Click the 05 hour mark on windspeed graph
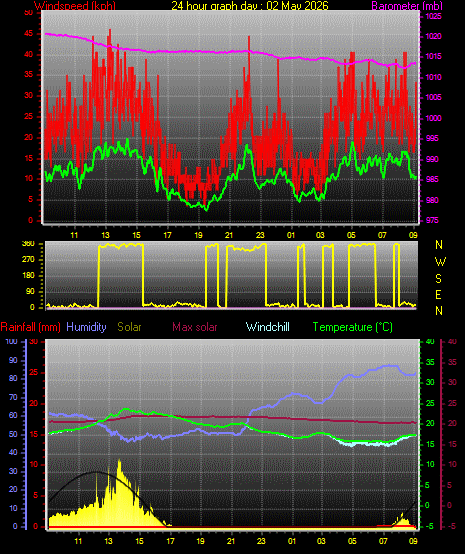465x554 pixels. 351,235
